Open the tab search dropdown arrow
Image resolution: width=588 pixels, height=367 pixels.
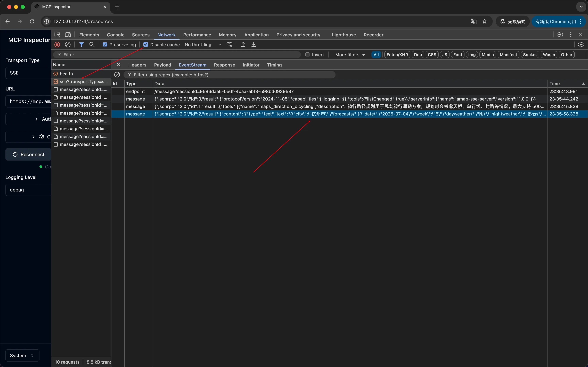(x=581, y=7)
